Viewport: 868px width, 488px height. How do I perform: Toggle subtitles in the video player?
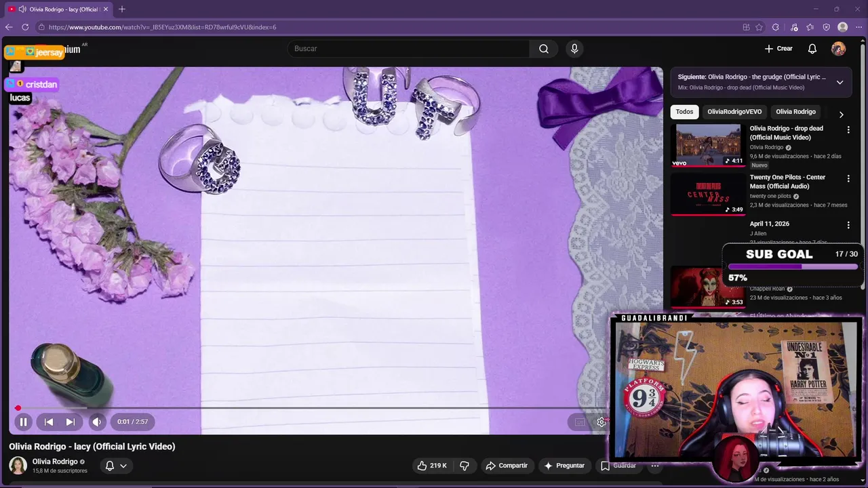(x=580, y=422)
